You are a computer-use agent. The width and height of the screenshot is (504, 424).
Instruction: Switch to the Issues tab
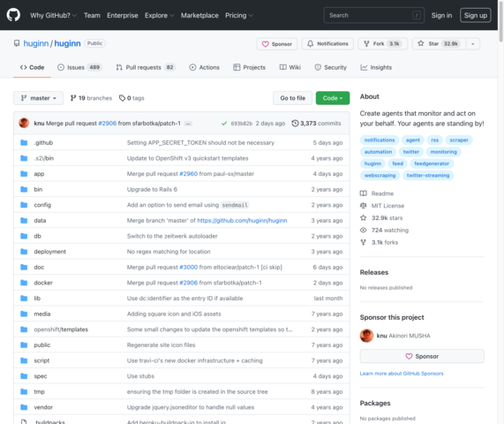[x=79, y=67]
